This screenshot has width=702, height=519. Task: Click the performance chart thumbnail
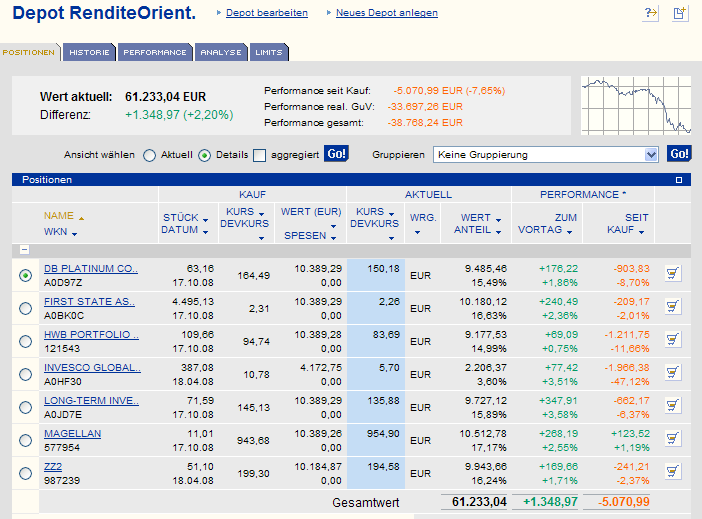[636, 106]
